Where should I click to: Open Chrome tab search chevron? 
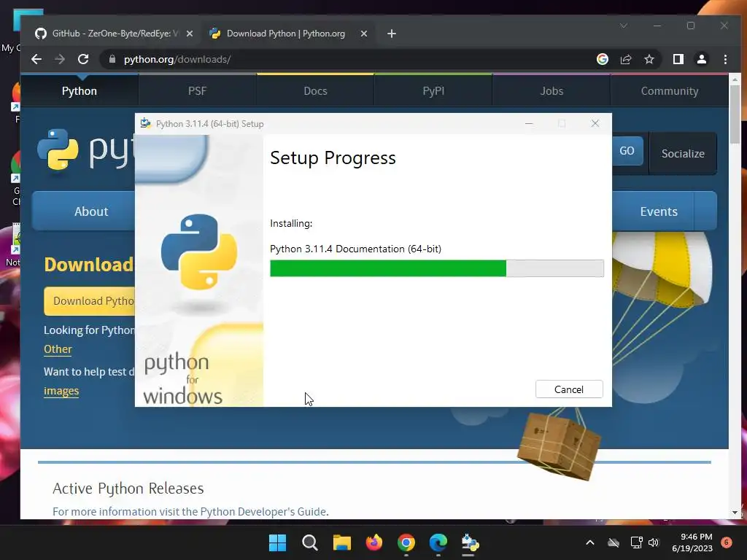(x=624, y=26)
